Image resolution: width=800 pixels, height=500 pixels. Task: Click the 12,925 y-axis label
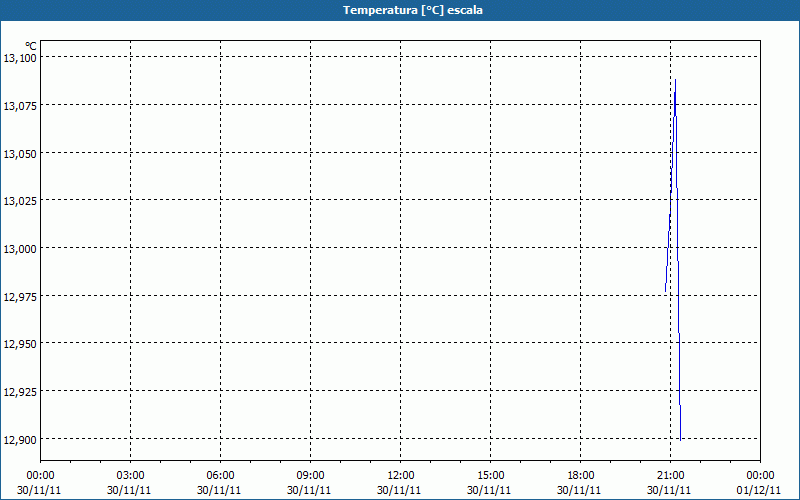coord(20,393)
